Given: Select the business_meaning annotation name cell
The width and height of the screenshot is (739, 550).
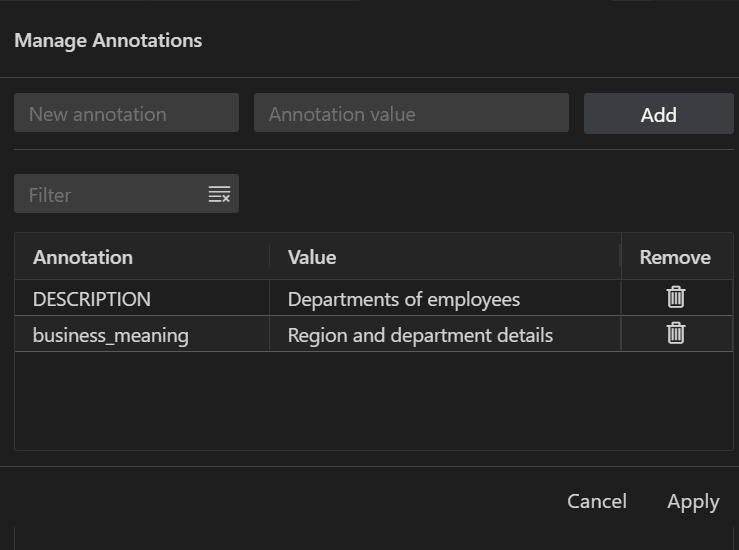Looking at the screenshot, I should pyautogui.click(x=110, y=335).
